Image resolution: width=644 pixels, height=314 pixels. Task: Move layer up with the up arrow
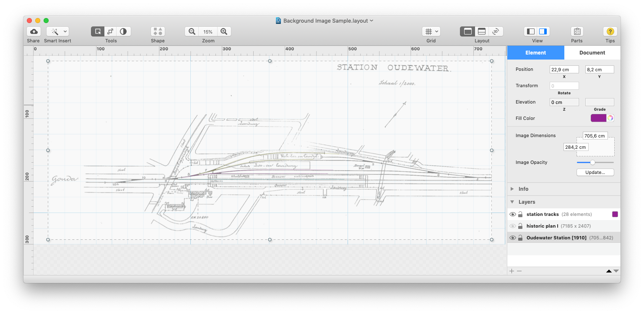[x=609, y=271]
